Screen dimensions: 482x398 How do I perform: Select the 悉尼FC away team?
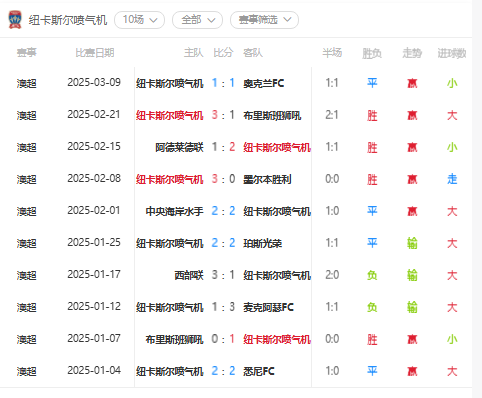pos(259,371)
